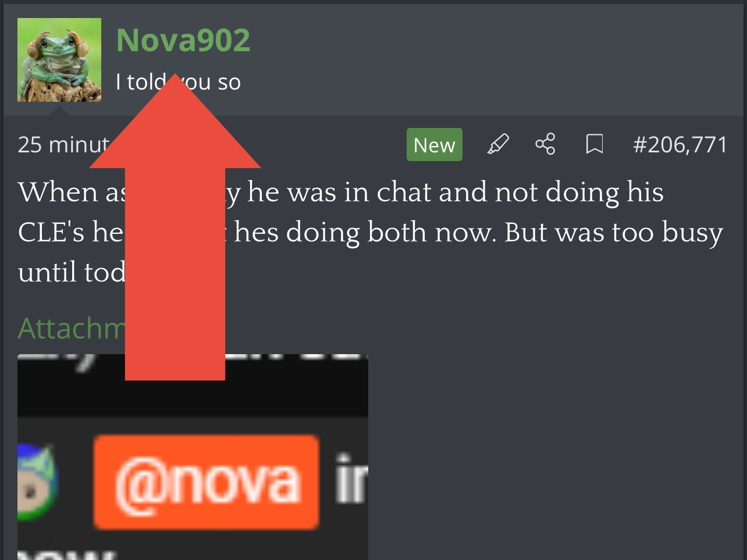Image resolution: width=747 pixels, height=560 pixels.
Task: Click the small avatar inside the attachment image
Action: (x=36, y=482)
